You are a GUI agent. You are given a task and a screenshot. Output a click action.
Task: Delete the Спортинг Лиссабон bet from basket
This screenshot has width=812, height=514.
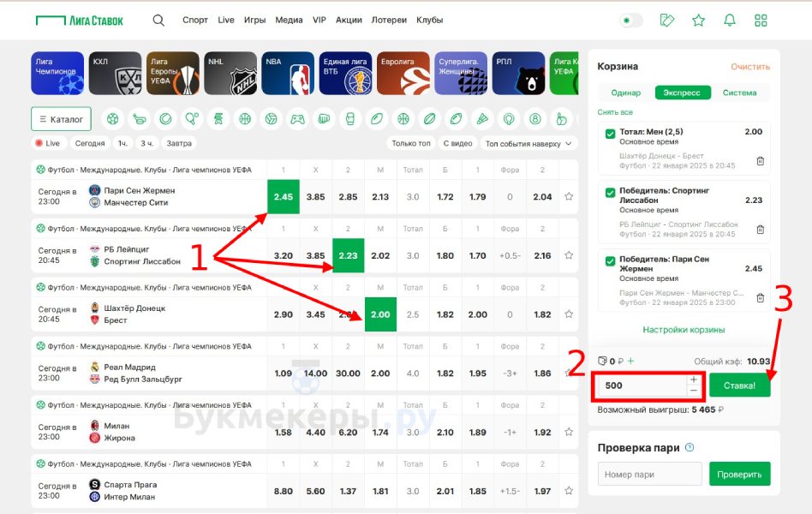point(761,230)
